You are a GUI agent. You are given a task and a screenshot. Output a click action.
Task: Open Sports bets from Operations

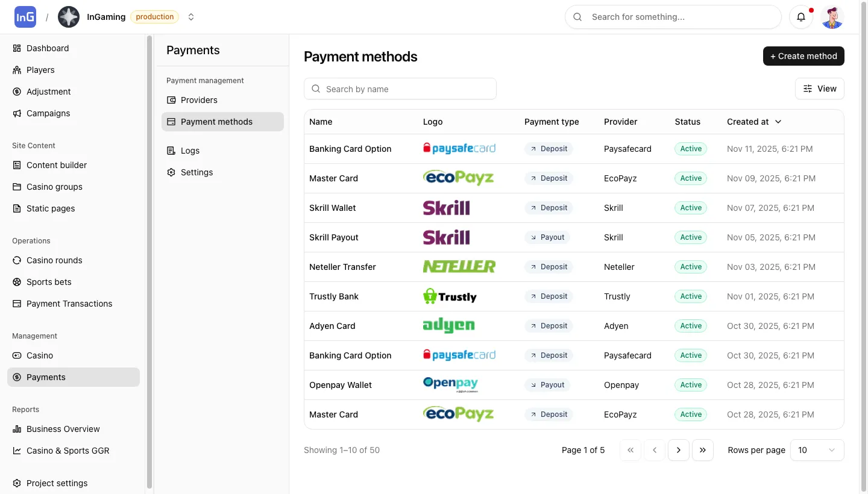tap(49, 282)
